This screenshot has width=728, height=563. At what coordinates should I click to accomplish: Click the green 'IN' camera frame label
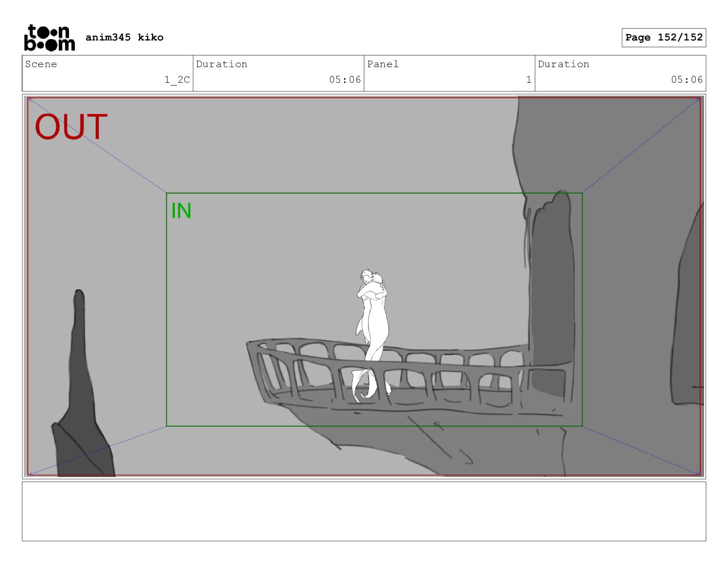coord(181,211)
